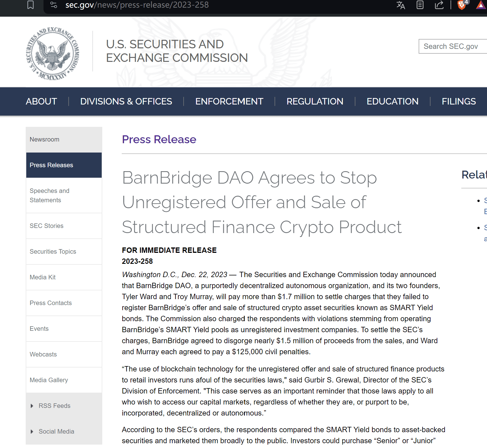Viewport: 487px width, 448px height.
Task: Open Press Contacts page
Action: coord(51,303)
